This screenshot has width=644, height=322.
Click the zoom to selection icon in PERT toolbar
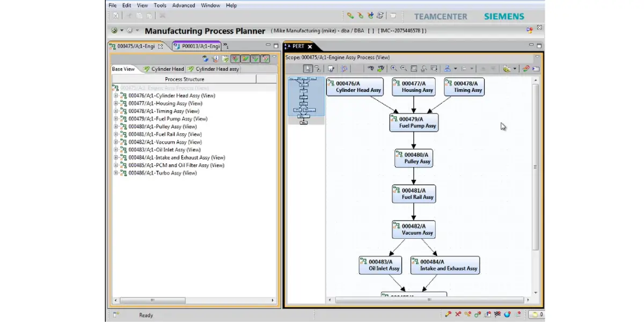pos(423,69)
